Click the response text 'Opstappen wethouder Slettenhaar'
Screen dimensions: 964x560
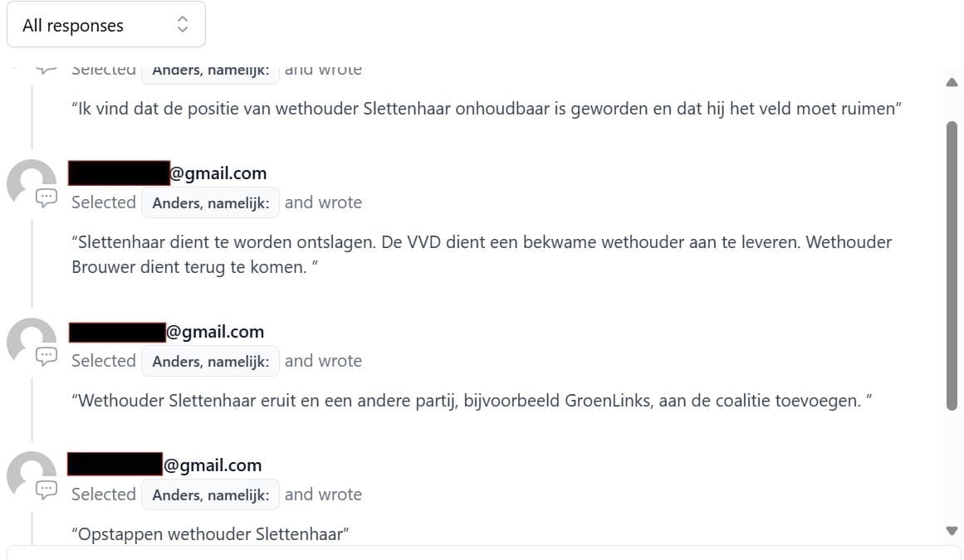tap(210, 534)
